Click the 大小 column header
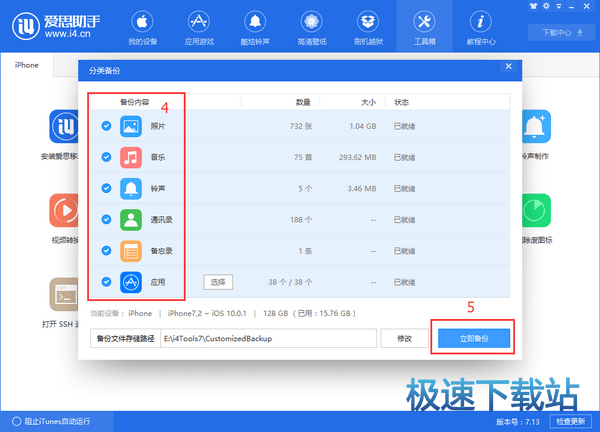Screen dimensions: 600x432 (x=369, y=102)
